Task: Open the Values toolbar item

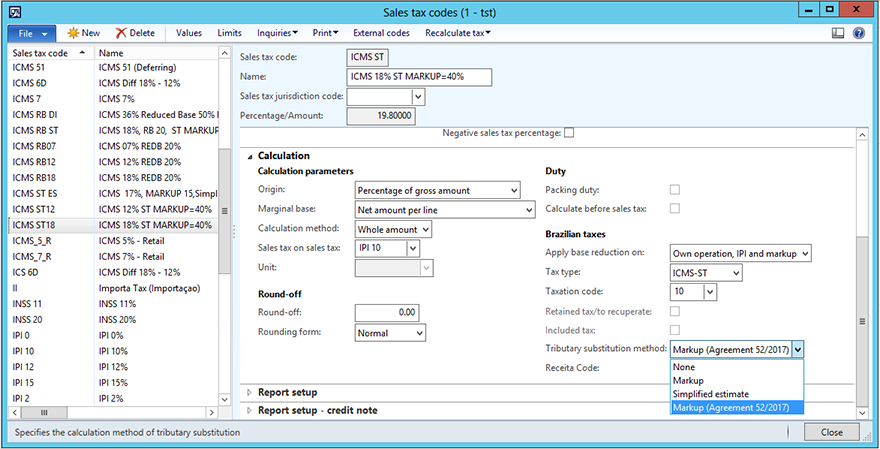Action: 189,33
